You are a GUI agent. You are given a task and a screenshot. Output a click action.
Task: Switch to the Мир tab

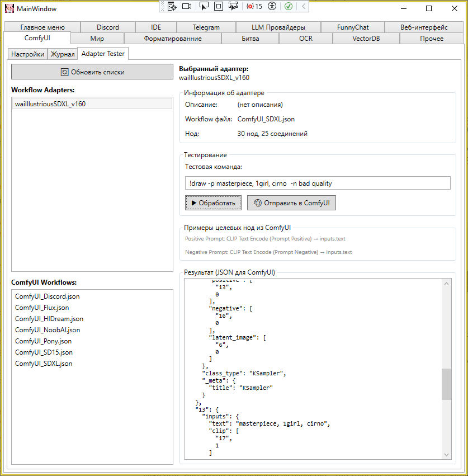click(x=97, y=39)
